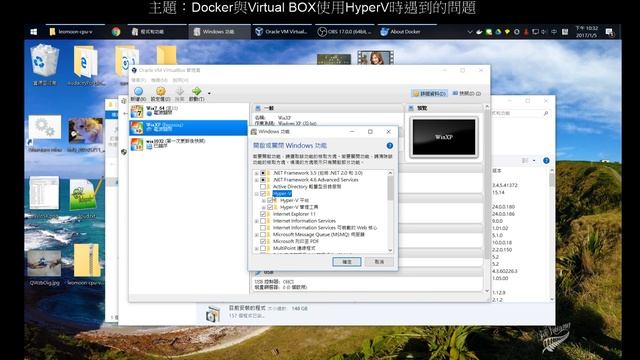This screenshot has height=360, width=640.
Task: Switch to About Docker taskbar item
Action: coord(407,31)
